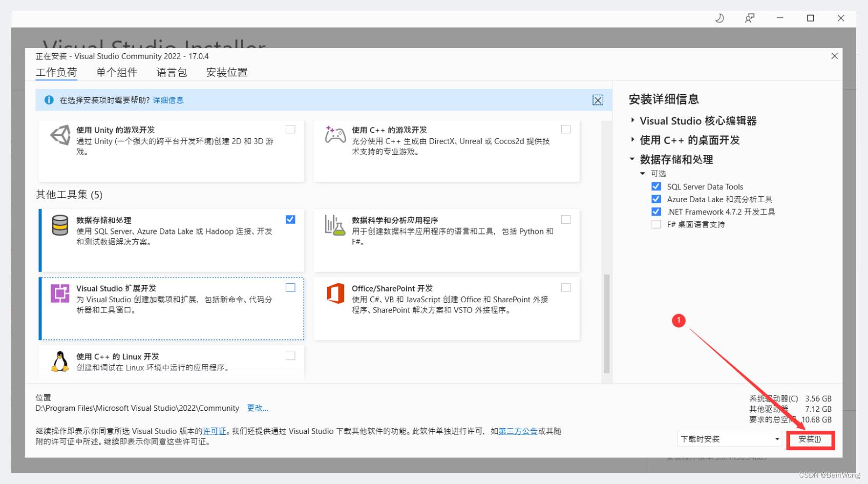Expand Visual Studio core editor details
Image resolution: width=868 pixels, height=484 pixels.
[633, 120]
